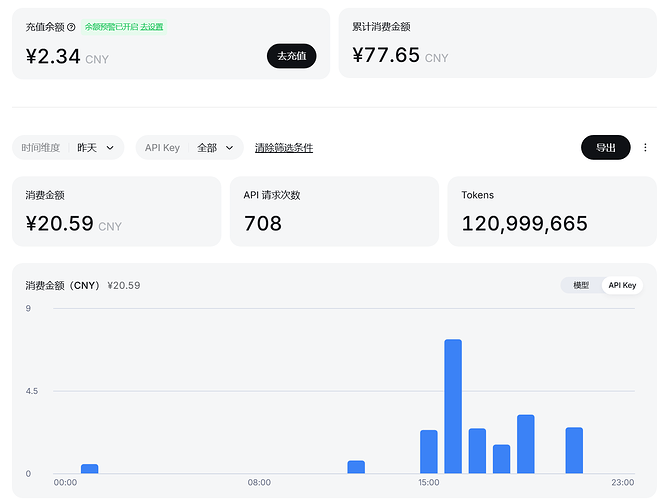The height and width of the screenshot is (500, 666).
Task: Open the three-dot more options menu
Action: coord(645,147)
